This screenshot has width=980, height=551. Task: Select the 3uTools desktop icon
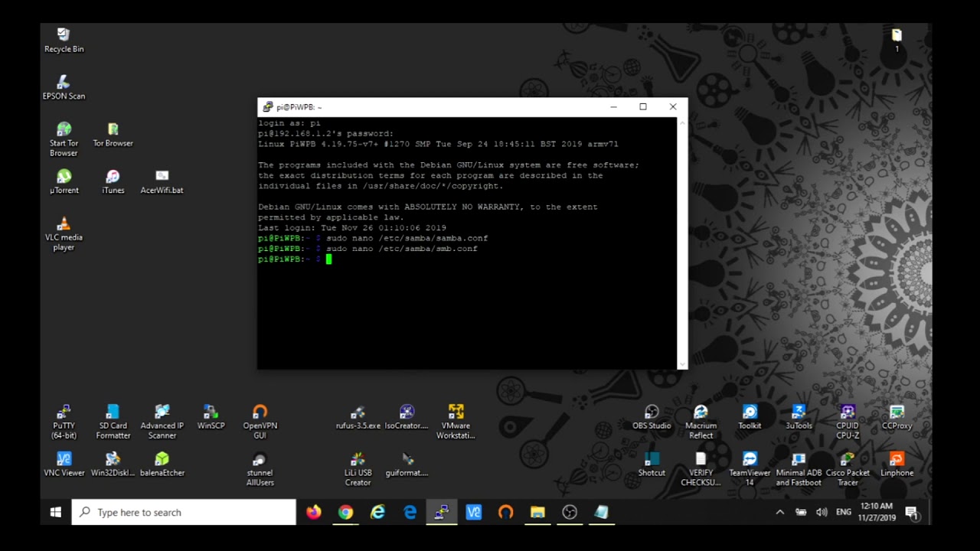[x=799, y=417]
